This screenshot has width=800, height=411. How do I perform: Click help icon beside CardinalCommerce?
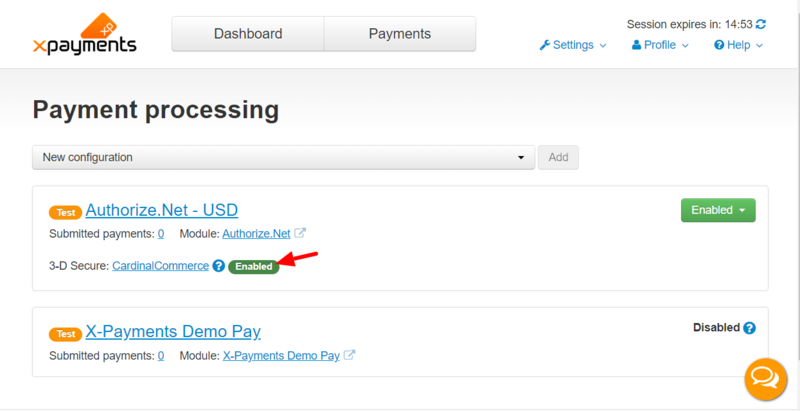[219, 266]
